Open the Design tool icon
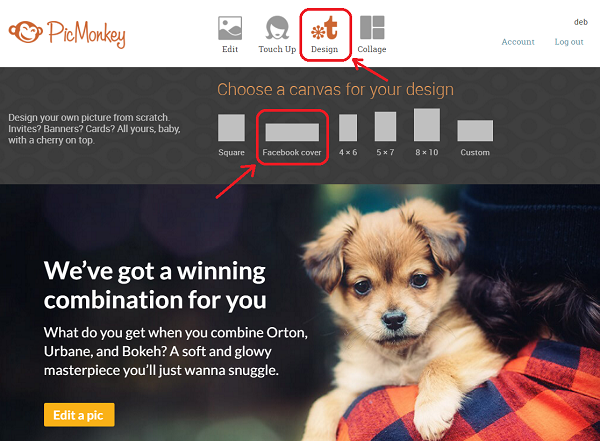 324,28
